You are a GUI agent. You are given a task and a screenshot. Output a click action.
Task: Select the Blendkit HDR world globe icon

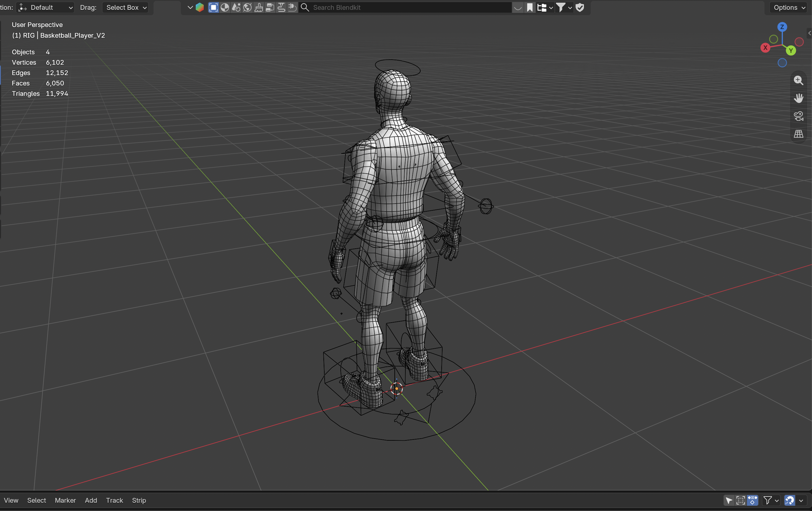click(247, 7)
